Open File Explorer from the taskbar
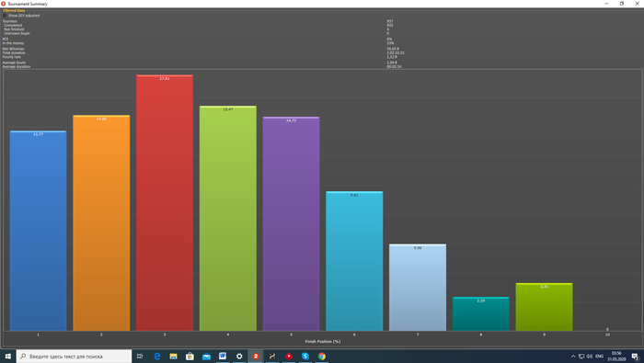 point(173,356)
